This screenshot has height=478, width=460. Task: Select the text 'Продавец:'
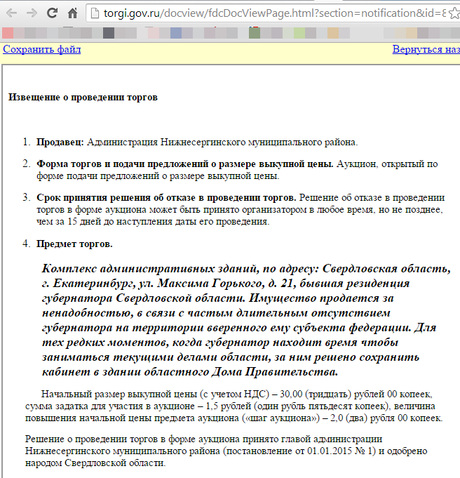coord(60,142)
